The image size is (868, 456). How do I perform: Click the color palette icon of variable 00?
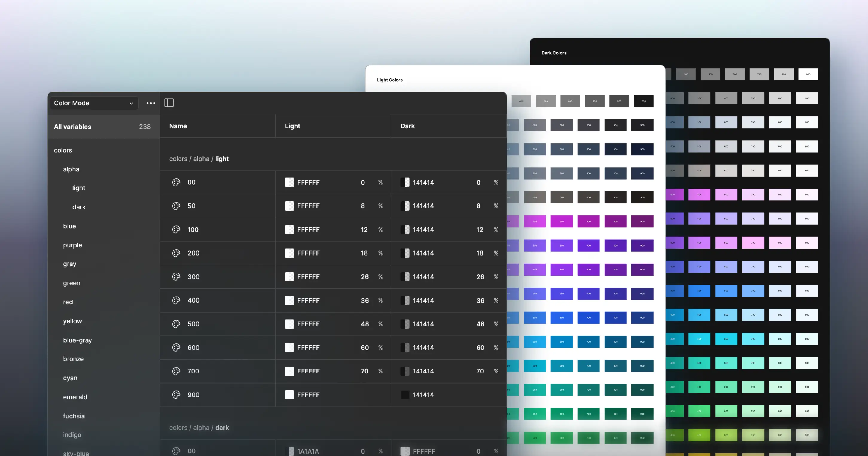176,182
